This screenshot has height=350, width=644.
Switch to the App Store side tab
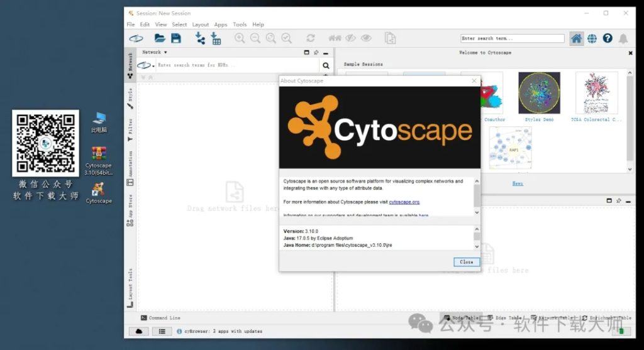(x=130, y=210)
